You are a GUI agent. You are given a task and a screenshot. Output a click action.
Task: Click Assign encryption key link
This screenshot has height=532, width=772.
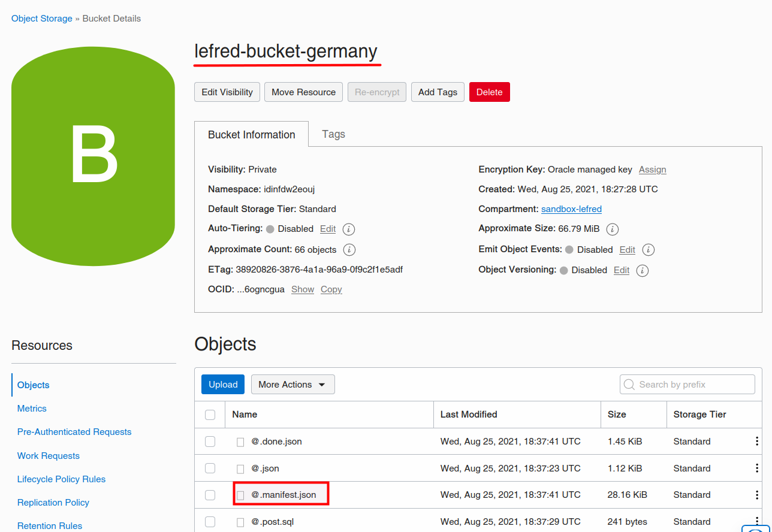pyautogui.click(x=653, y=170)
